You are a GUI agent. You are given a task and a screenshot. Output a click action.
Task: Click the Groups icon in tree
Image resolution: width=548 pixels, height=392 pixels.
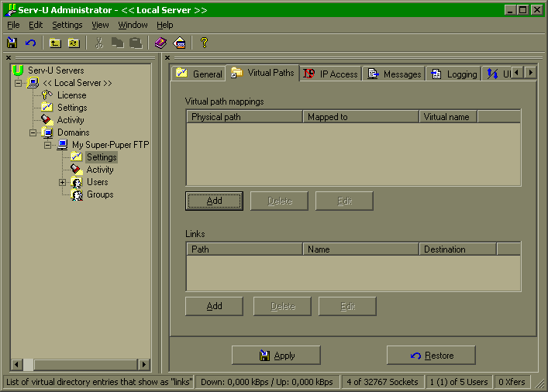point(77,194)
